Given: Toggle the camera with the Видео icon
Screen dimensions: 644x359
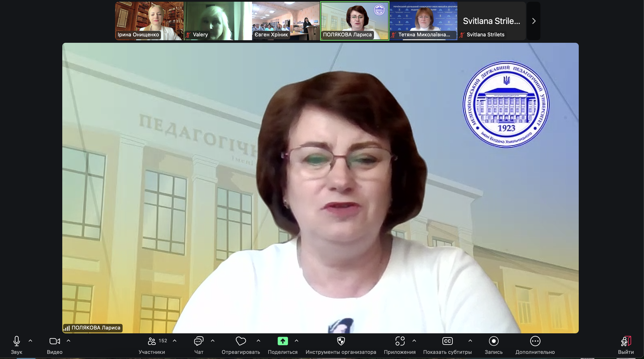Looking at the screenshot, I should [55, 341].
